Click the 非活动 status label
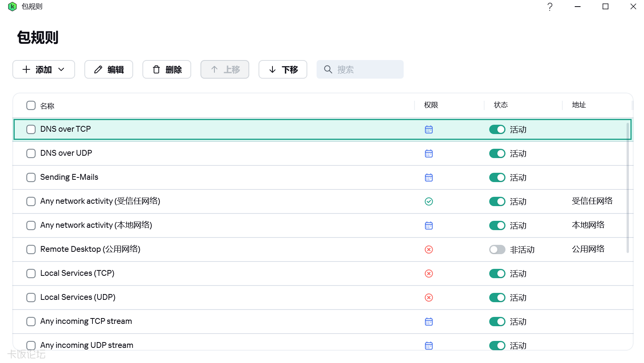644x363 pixels. tap(522, 249)
